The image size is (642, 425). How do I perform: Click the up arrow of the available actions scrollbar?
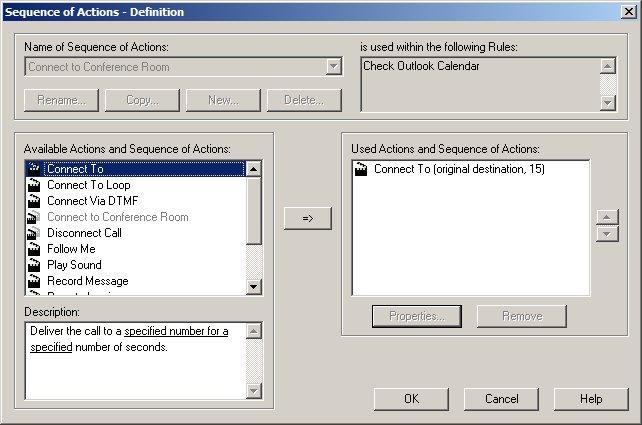pyautogui.click(x=253, y=169)
